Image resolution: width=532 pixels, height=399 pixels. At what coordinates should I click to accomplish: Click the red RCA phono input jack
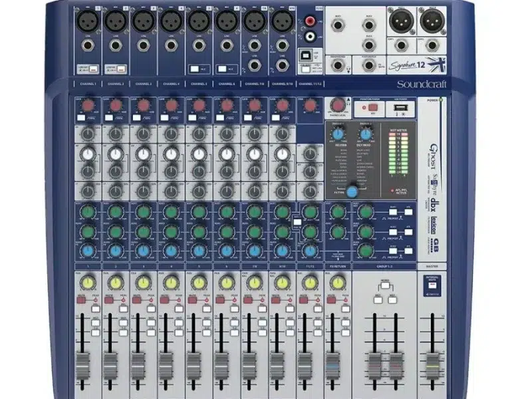coord(310,20)
